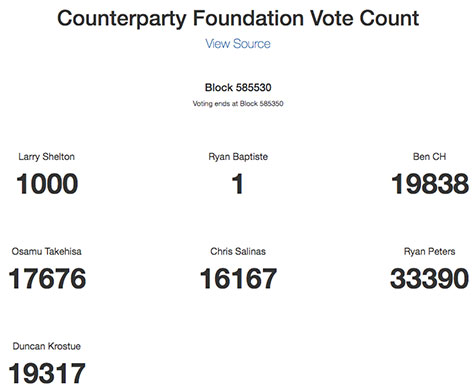Select Ryan Baptiste candidate name
The height and width of the screenshot is (391, 475).
(x=238, y=157)
